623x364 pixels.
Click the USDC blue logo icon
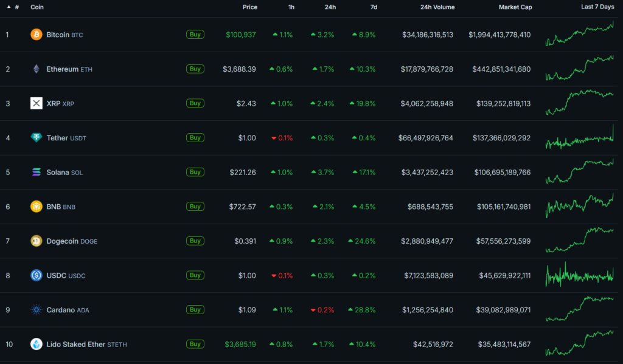pyautogui.click(x=37, y=275)
